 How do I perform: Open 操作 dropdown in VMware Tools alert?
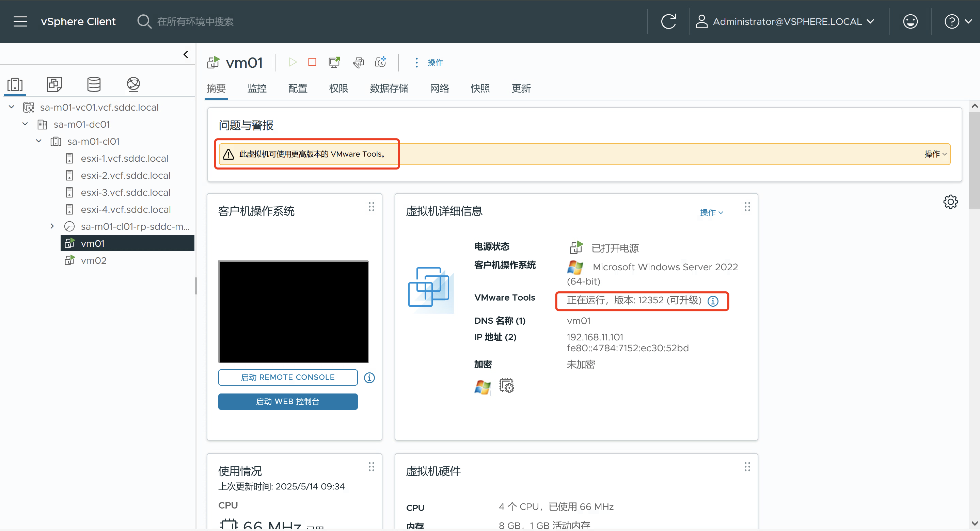coord(935,154)
